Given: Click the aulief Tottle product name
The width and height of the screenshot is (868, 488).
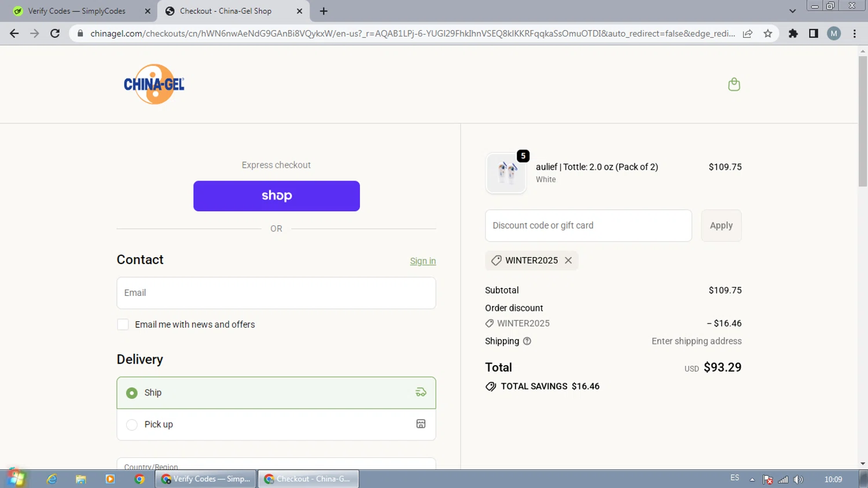Looking at the screenshot, I should click(597, 167).
